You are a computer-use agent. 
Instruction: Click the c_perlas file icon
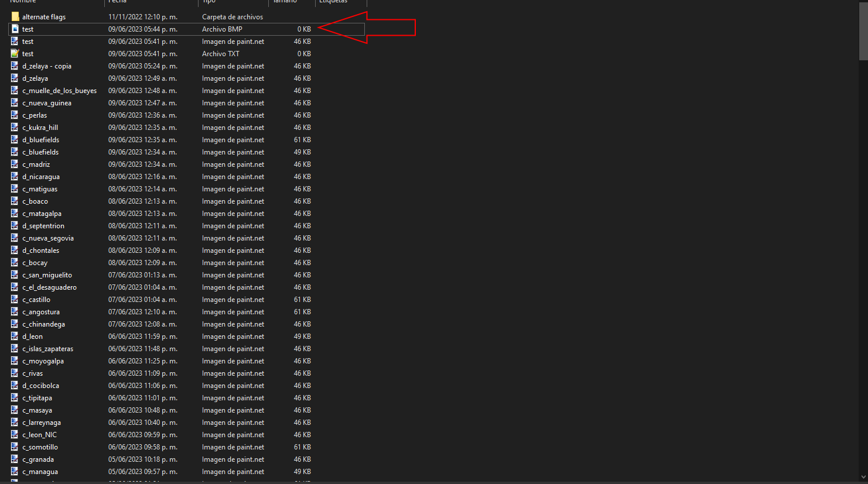point(14,115)
